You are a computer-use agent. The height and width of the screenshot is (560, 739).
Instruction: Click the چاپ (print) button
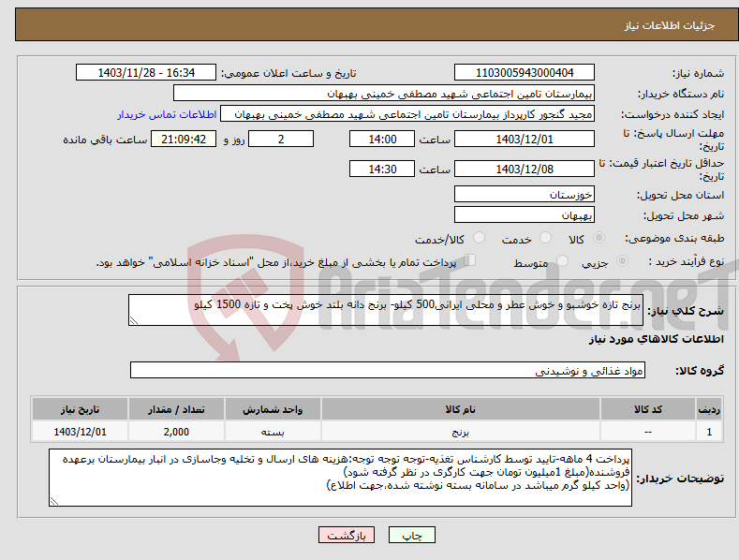pos(412,535)
